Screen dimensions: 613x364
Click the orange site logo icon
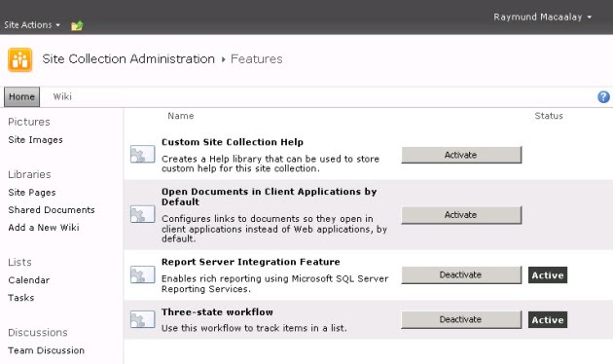pyautogui.click(x=19, y=59)
